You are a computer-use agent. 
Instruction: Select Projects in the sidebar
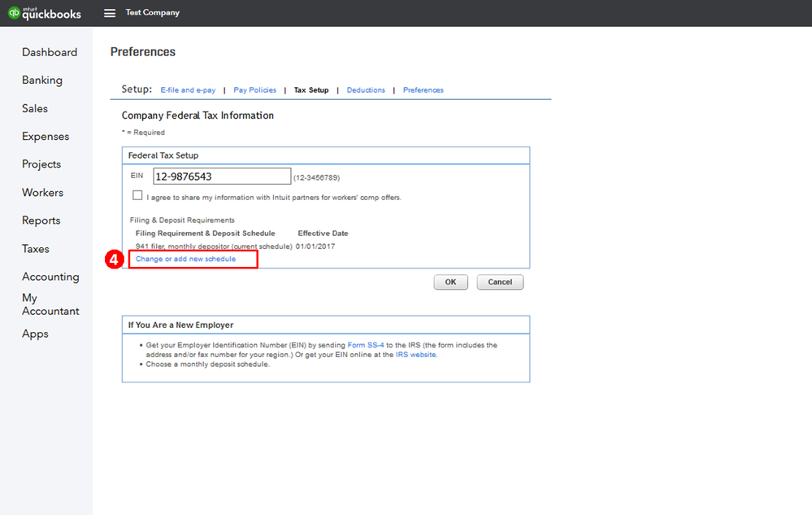41,164
